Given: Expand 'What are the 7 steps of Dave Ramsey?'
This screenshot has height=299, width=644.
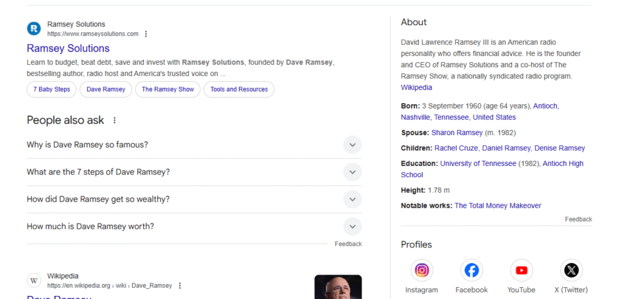Looking at the screenshot, I should 194,172.
